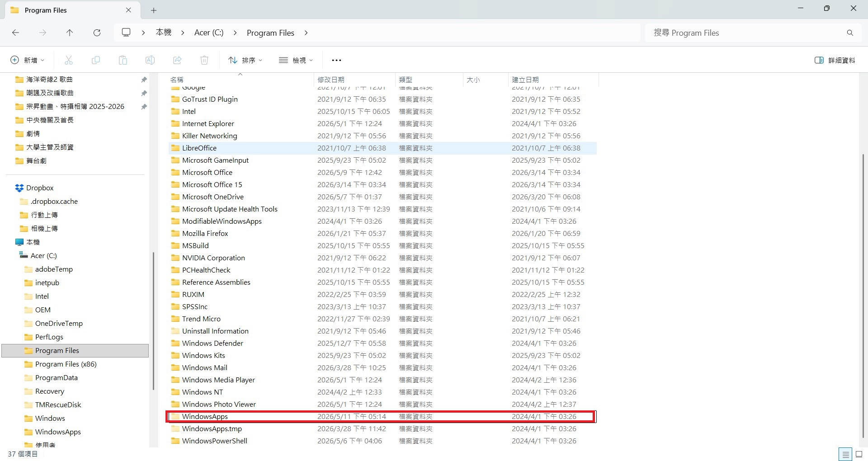Open the 檢視 view dropdown

click(x=296, y=60)
